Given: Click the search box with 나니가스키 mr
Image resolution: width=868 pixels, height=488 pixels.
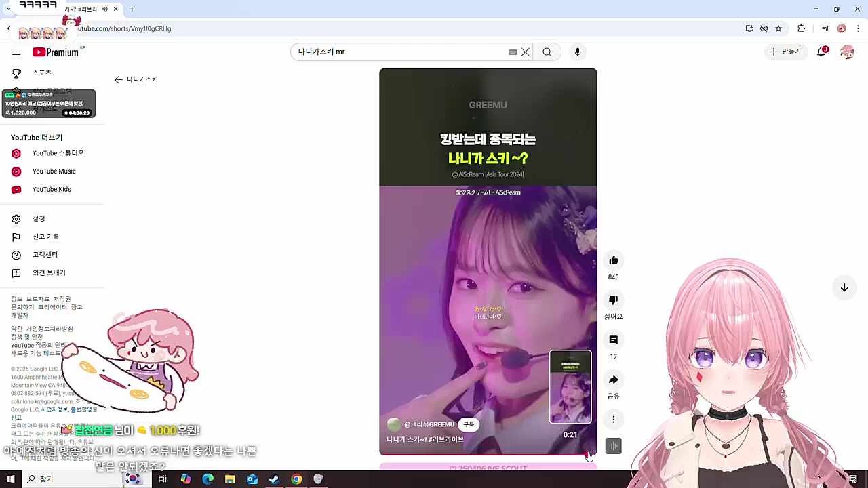Looking at the screenshot, I should [x=400, y=52].
